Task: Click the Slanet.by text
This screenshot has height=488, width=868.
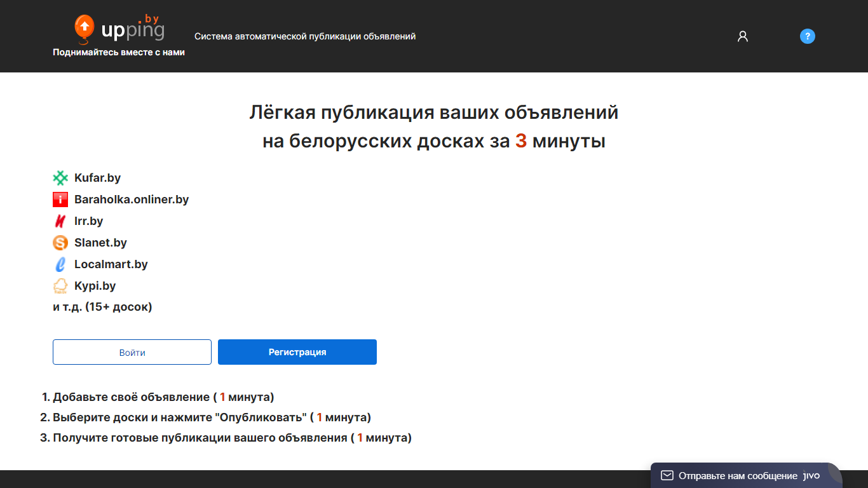Action: (x=100, y=243)
